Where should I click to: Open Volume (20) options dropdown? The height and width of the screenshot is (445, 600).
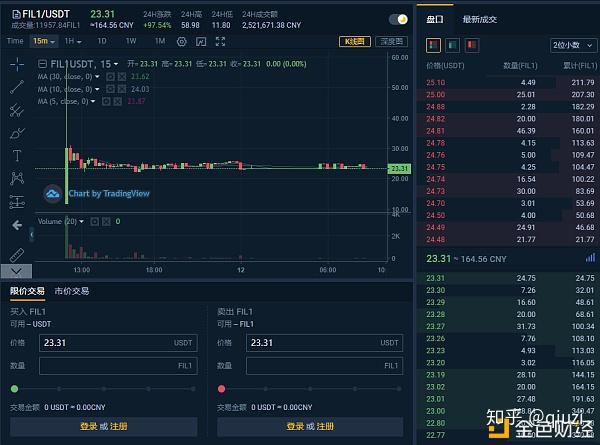point(81,222)
